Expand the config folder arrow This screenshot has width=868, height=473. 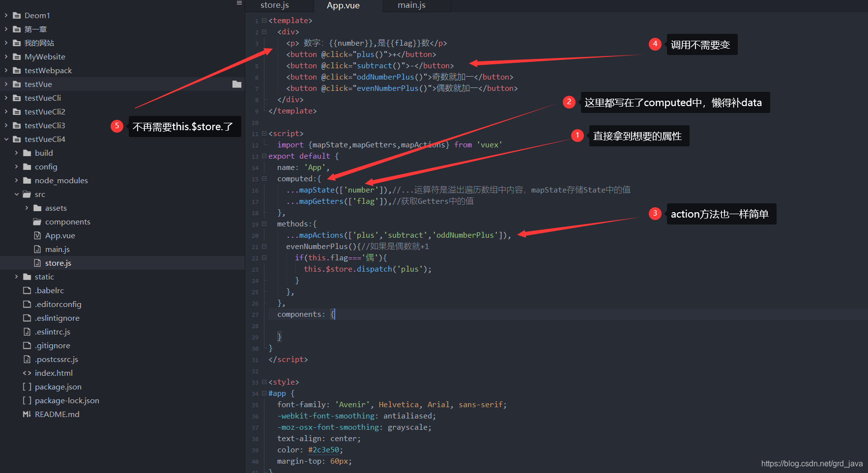pyautogui.click(x=16, y=167)
